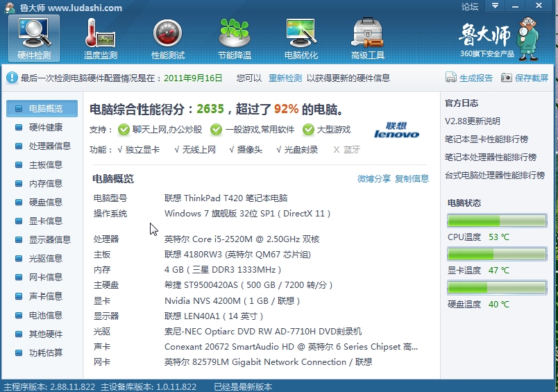The width and height of the screenshot is (558, 392).
Task: Open the 论坛 forum link
Action: pyautogui.click(x=470, y=6)
